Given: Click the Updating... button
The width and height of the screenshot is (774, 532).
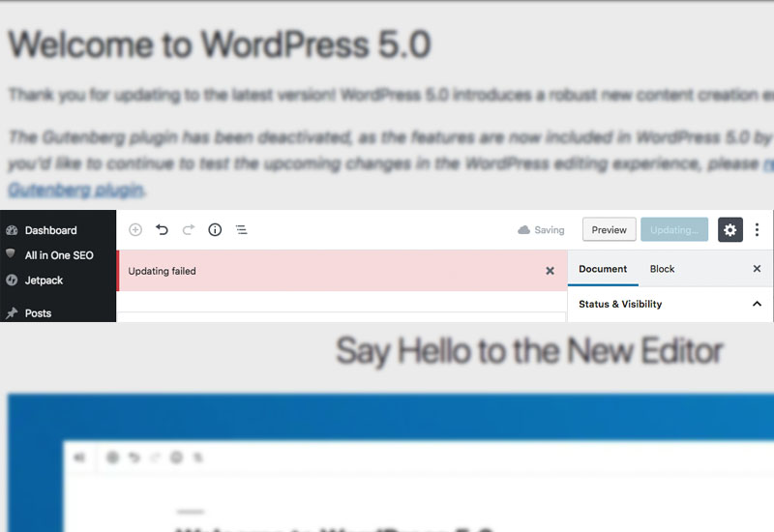Looking at the screenshot, I should coord(674,229).
